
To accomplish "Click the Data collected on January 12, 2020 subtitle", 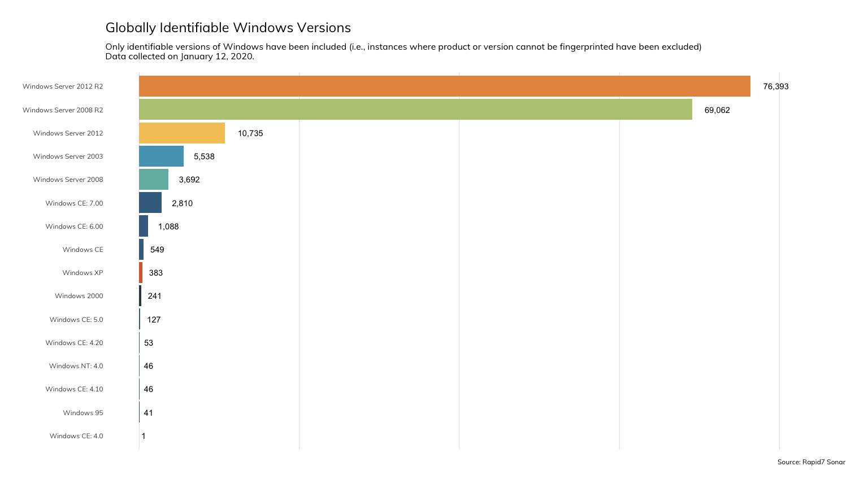I will [180, 56].
